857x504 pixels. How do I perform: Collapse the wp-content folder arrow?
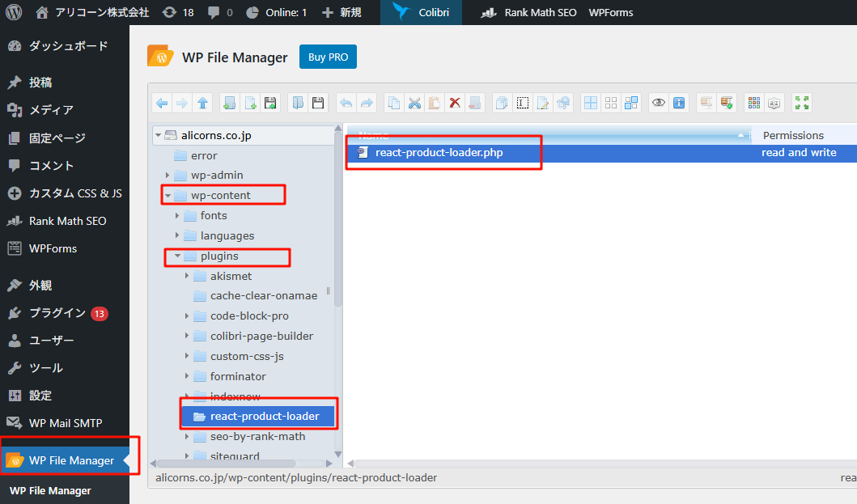[168, 196]
